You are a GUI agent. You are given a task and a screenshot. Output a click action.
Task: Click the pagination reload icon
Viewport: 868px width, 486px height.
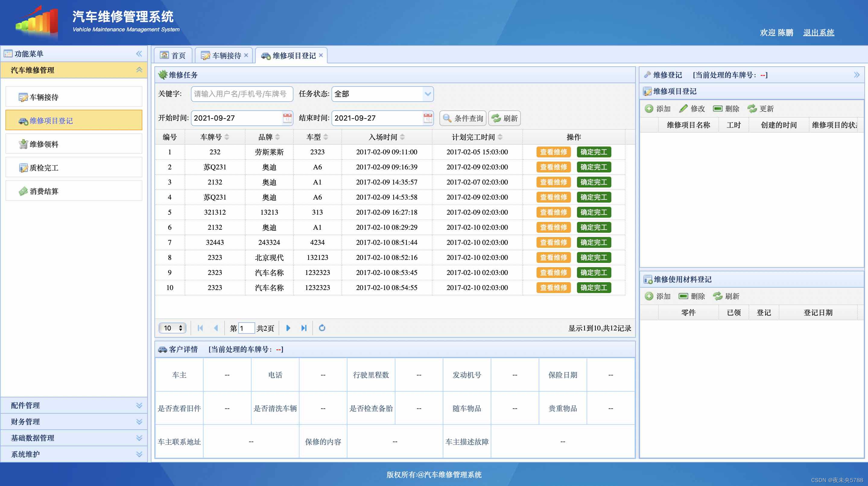[322, 328]
